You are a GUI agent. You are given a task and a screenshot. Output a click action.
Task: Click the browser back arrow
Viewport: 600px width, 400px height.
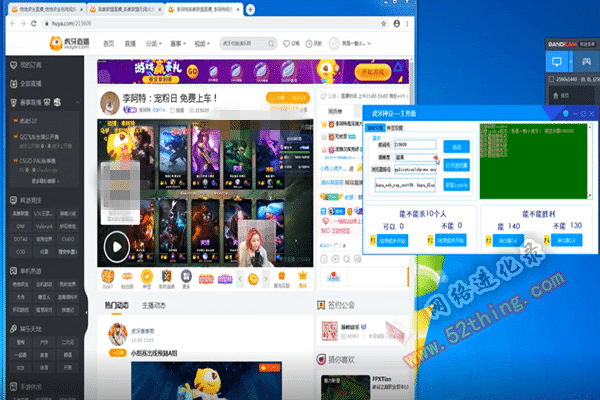pyautogui.click(x=9, y=22)
